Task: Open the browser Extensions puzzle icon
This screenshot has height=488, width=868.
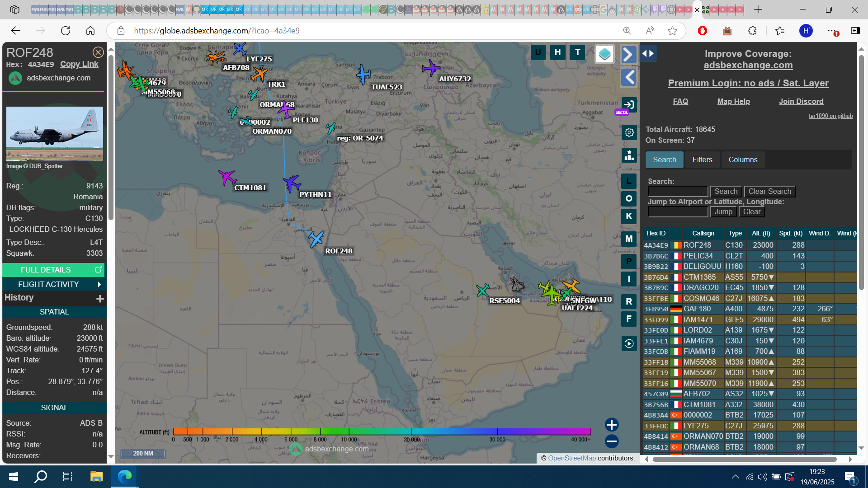Action: (752, 31)
